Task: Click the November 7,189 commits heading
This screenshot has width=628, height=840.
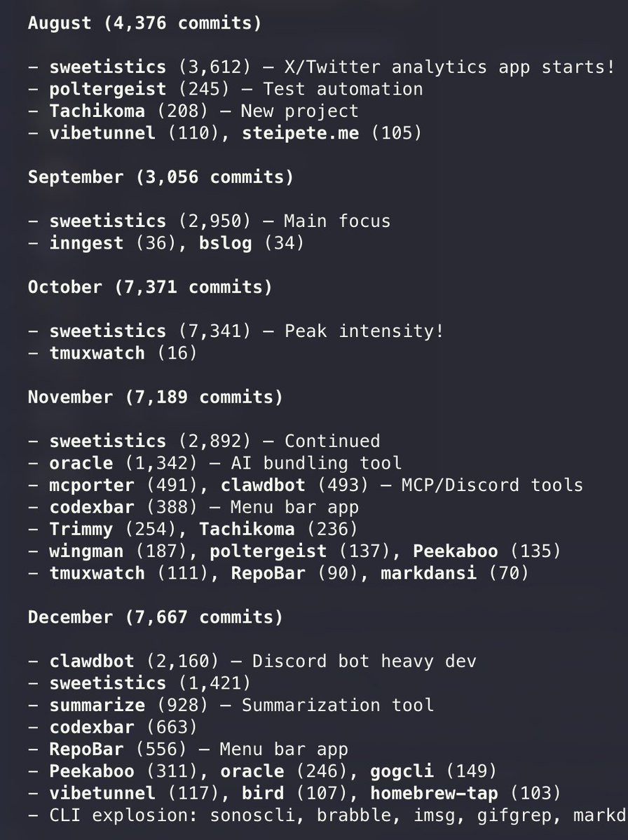Action: tap(156, 397)
